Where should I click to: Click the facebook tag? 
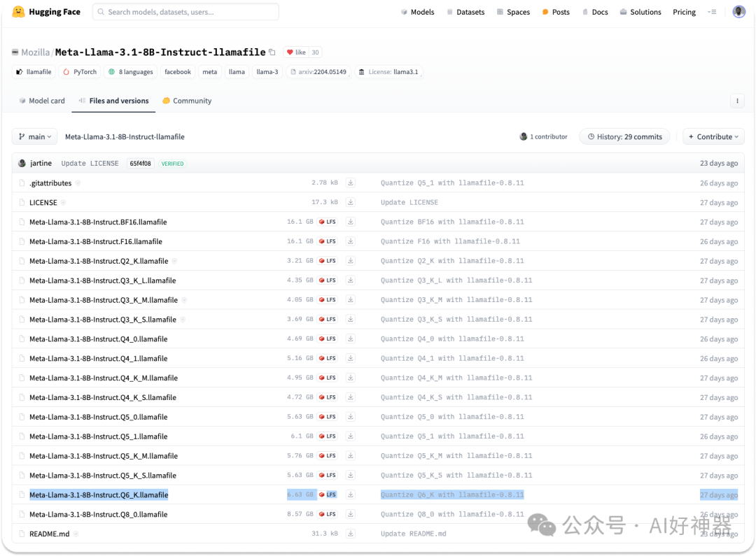(177, 72)
